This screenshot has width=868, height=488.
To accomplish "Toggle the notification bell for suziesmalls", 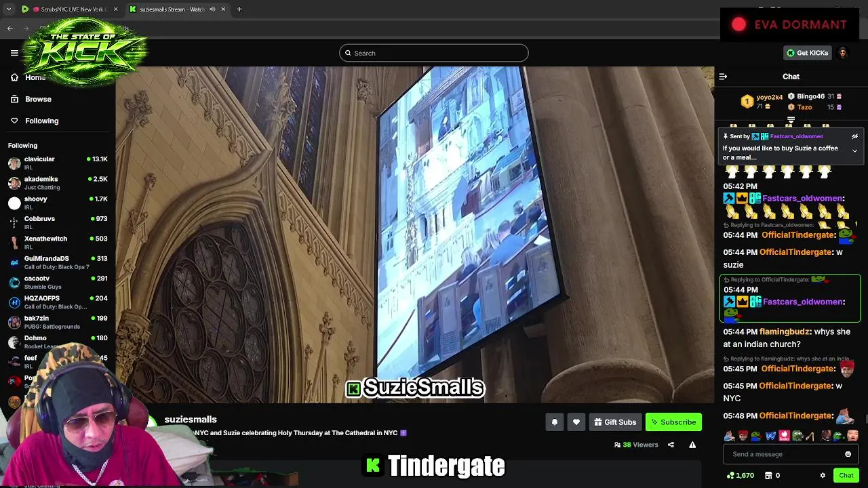I will [554, 422].
